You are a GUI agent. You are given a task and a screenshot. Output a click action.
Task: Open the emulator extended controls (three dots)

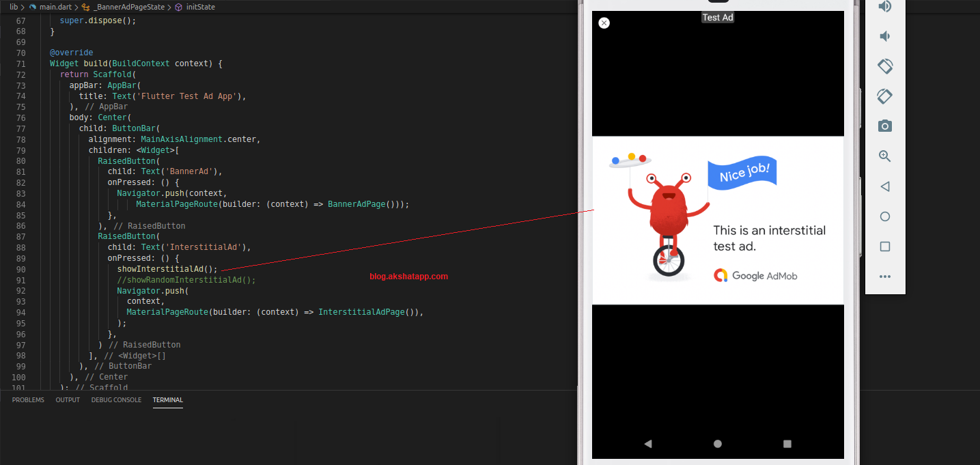[x=885, y=277]
